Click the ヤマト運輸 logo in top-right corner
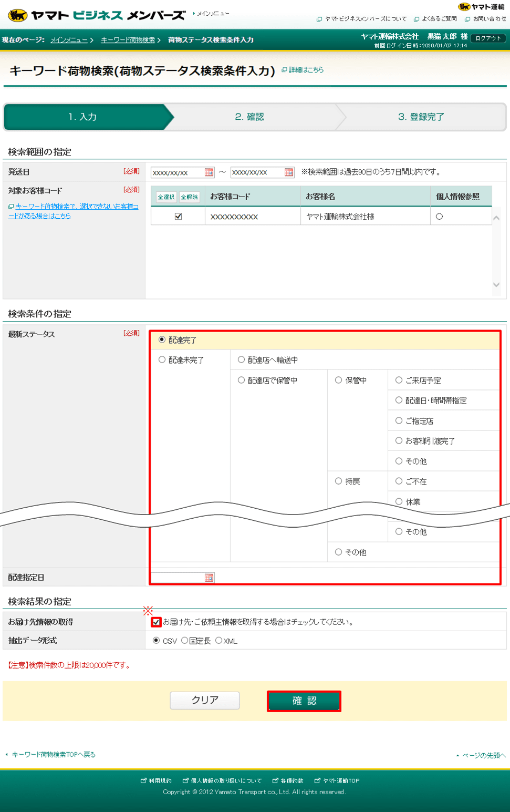This screenshot has width=510, height=812. [481, 6]
